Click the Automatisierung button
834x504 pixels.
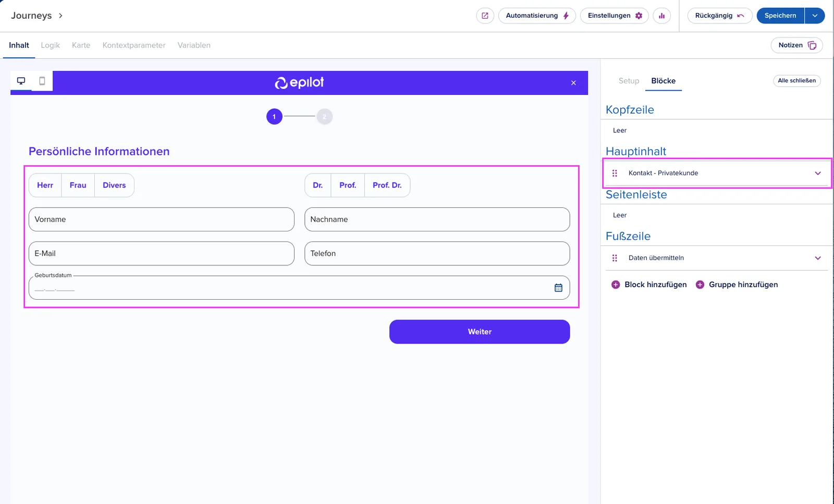(x=537, y=16)
